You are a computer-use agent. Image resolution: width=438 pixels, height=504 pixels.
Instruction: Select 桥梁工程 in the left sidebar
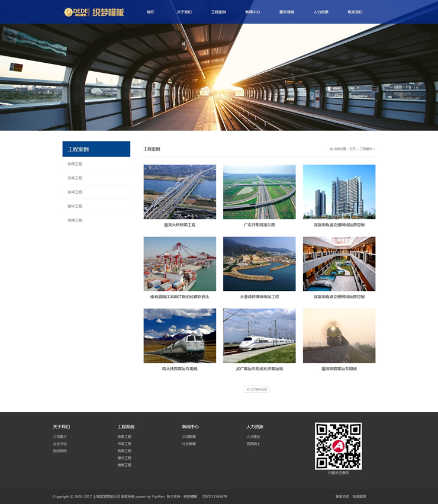coord(75,192)
